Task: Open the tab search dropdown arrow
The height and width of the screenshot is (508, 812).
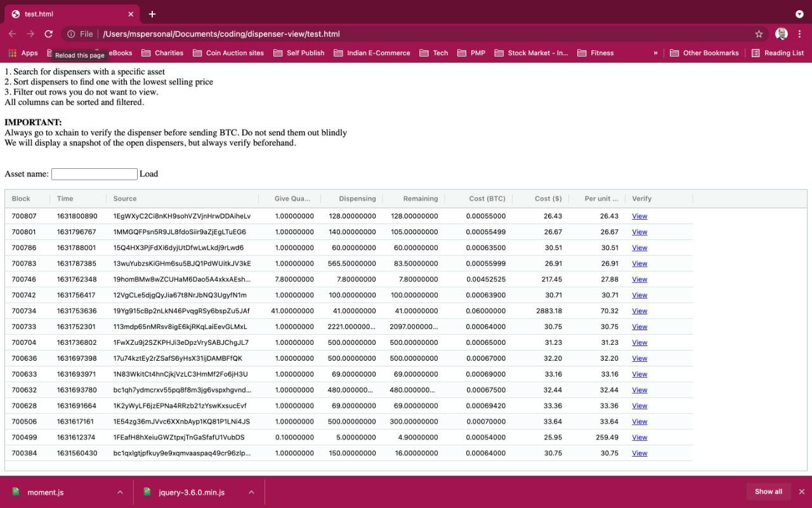Action: [799, 14]
